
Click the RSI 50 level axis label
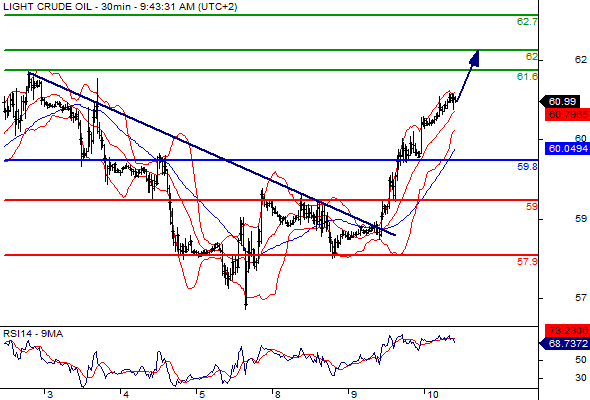[581, 360]
